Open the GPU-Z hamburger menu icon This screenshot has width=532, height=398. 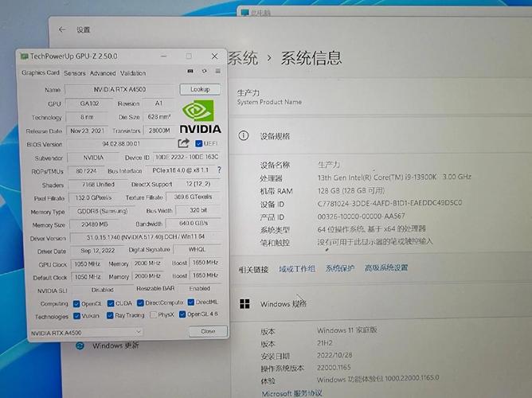(x=218, y=71)
